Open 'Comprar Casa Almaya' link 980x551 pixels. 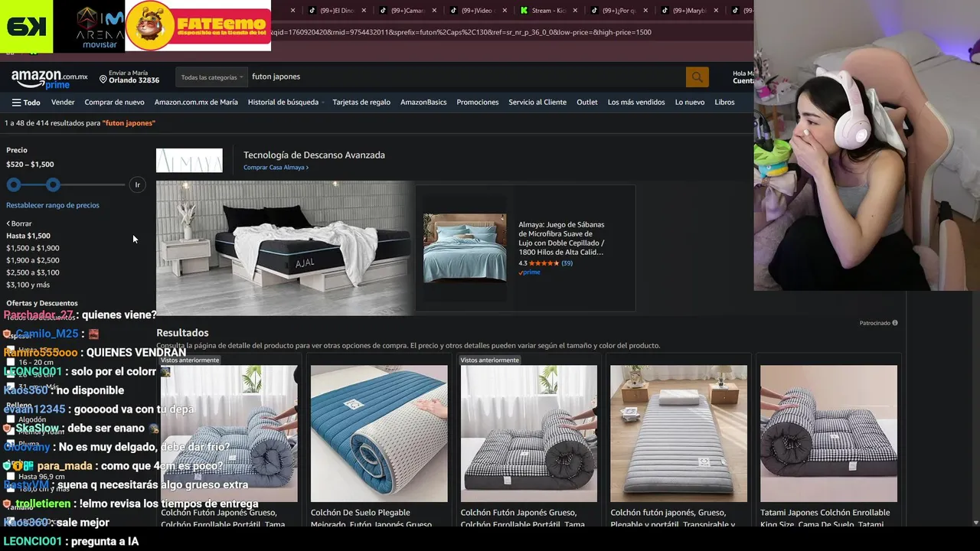pyautogui.click(x=276, y=168)
